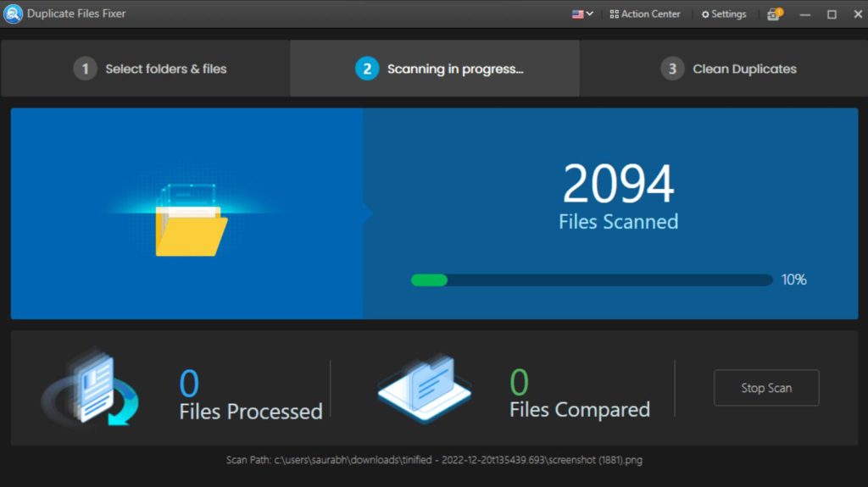
Task: Minimize the Duplicate Files Fixer window
Action: point(805,14)
